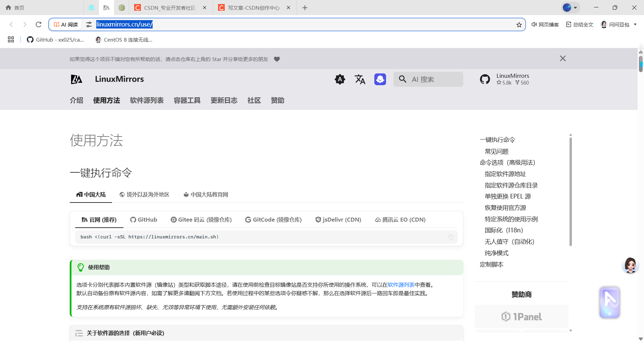Open the floating purple app widget
644x342 pixels.
[x=609, y=302]
